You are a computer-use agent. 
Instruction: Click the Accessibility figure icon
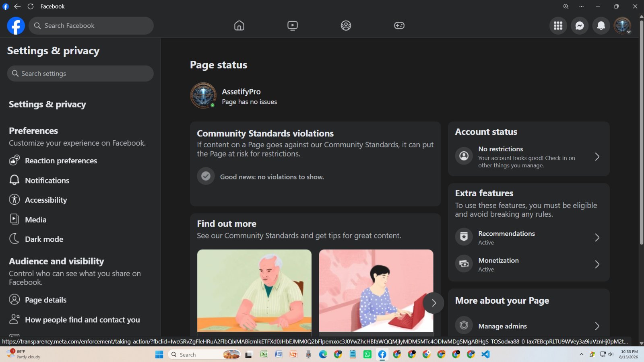click(14, 200)
